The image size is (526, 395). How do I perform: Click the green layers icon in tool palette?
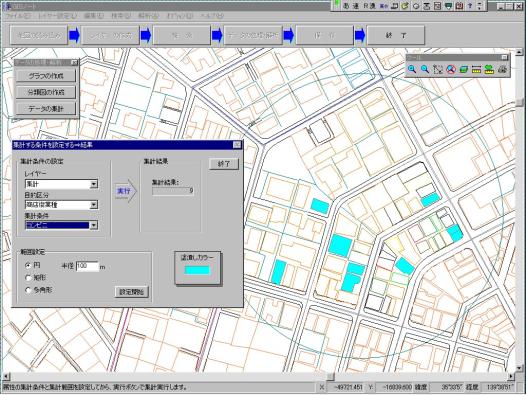464,69
